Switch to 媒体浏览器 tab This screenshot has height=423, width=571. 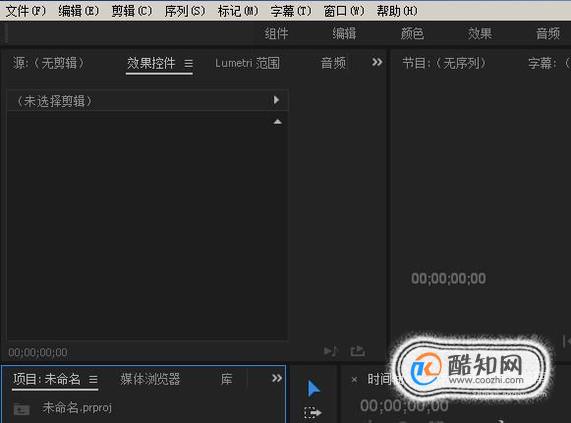(150, 379)
